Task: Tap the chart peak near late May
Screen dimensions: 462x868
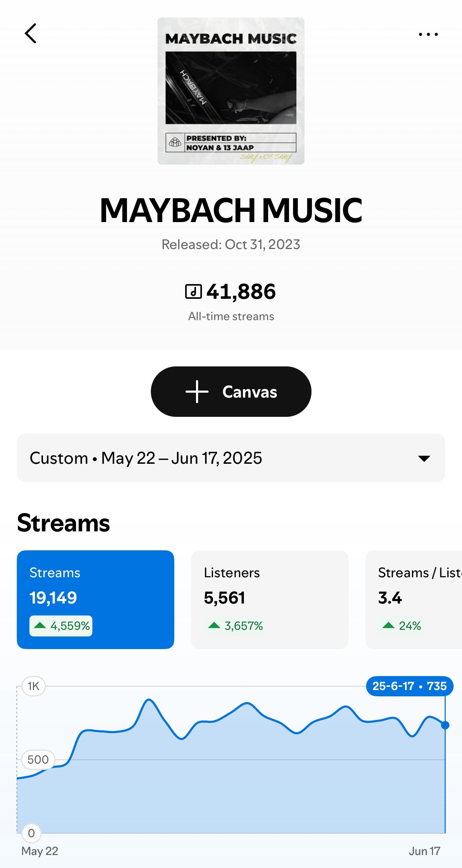Action: coord(149,700)
